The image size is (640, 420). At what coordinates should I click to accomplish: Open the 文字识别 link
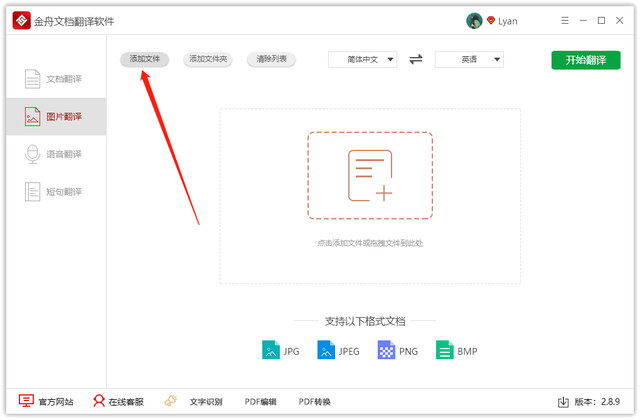point(206,402)
